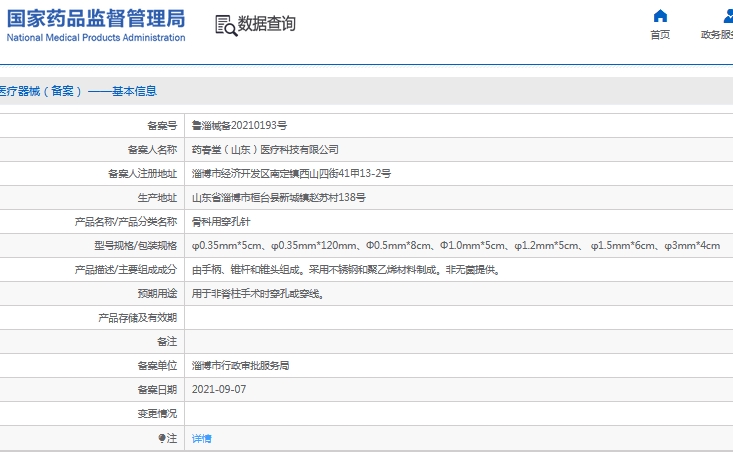The image size is (733, 460).
Task: Click the 产品存储及有效期 row label
Action: [137, 318]
